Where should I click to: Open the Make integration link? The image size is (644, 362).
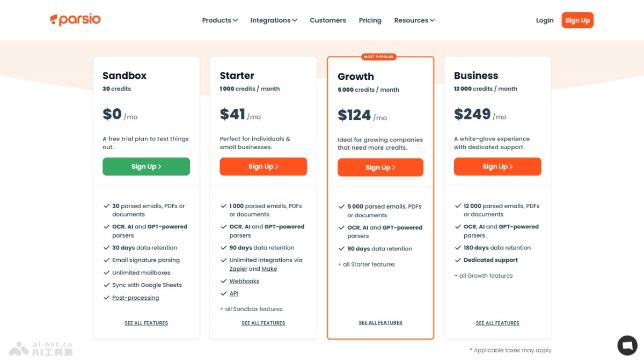269,269
